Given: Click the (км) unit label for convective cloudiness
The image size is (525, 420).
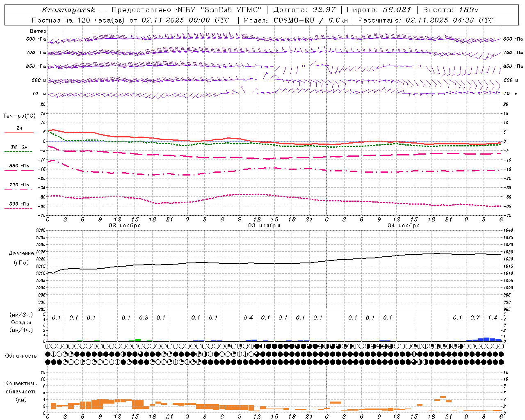Looking at the screenshot, I should (x=21, y=399).
